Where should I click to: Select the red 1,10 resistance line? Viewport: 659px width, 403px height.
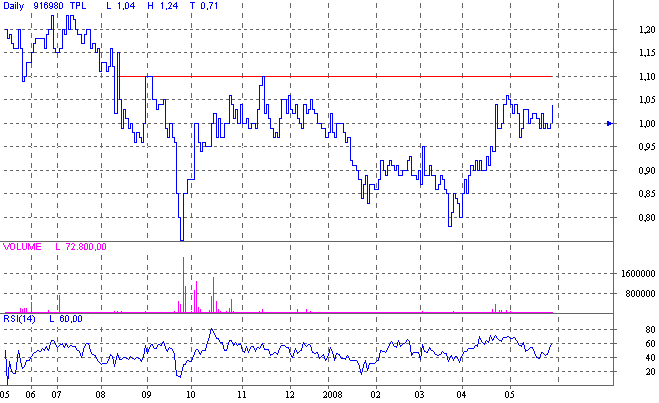tap(336, 76)
